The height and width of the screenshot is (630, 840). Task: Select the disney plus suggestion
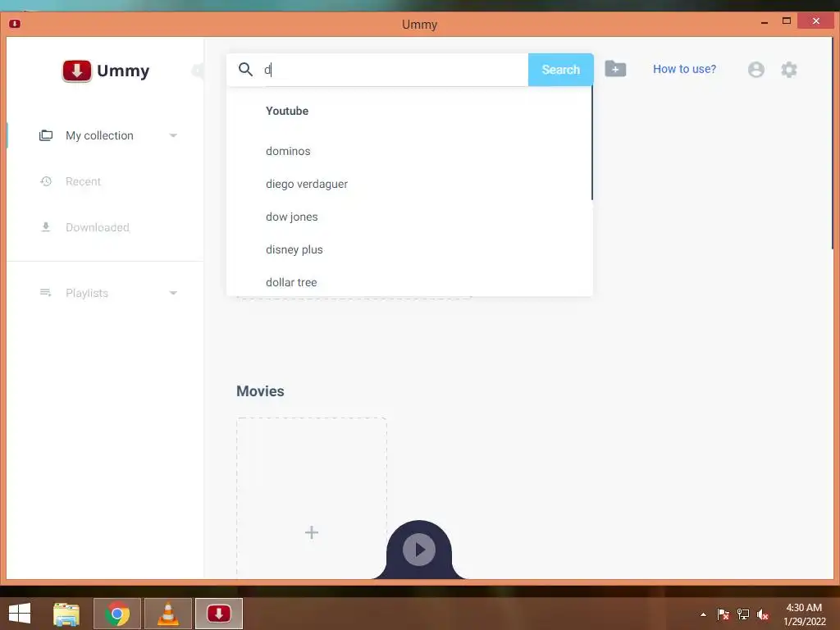[409, 249]
